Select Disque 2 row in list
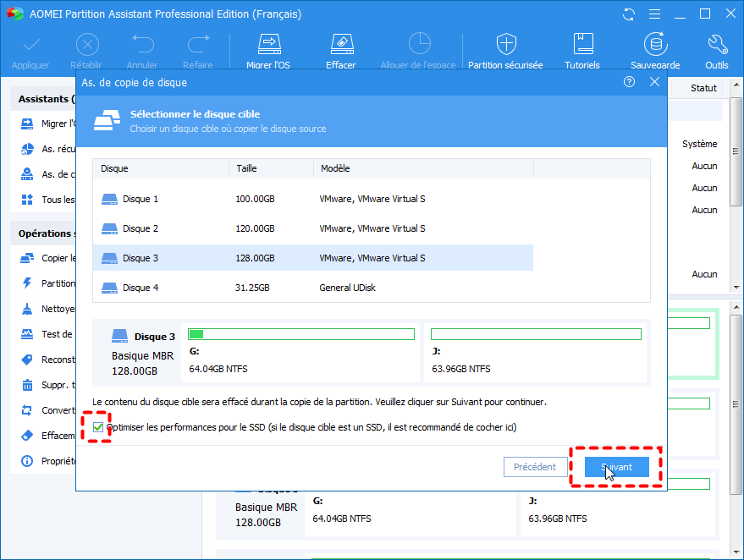Screen dimensions: 744x560 click(312, 228)
